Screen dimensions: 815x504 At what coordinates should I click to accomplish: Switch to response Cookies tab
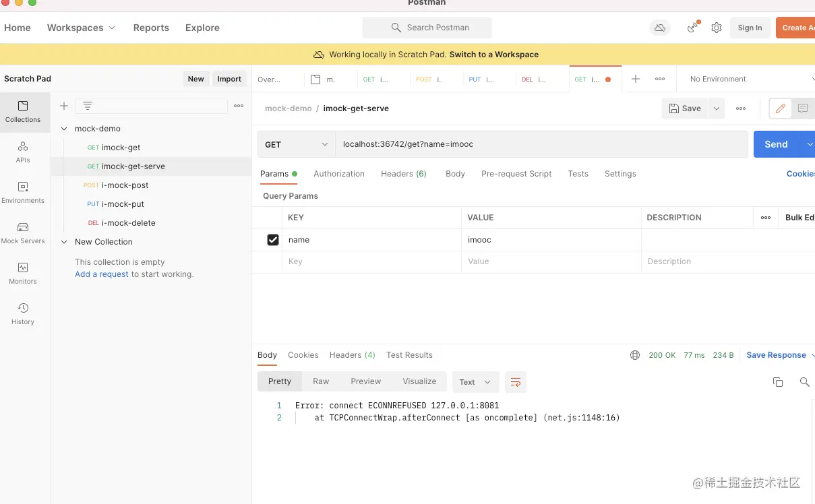pos(303,355)
